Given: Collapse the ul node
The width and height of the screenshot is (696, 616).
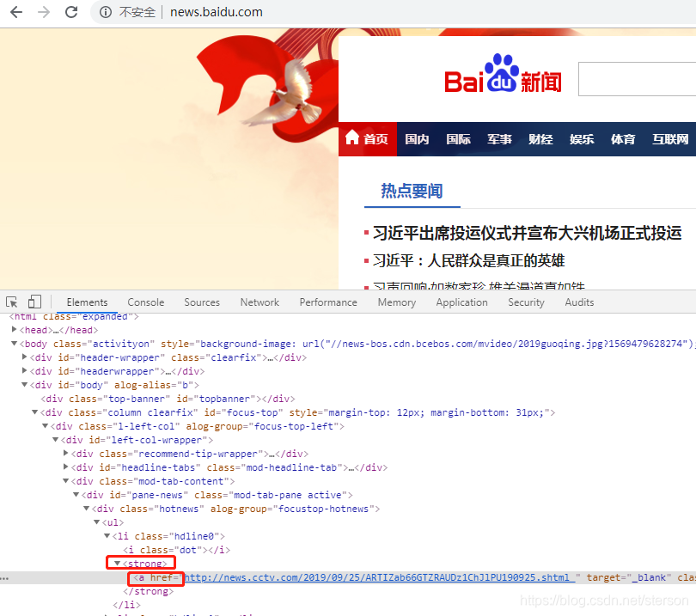Looking at the screenshot, I should pos(97,521).
